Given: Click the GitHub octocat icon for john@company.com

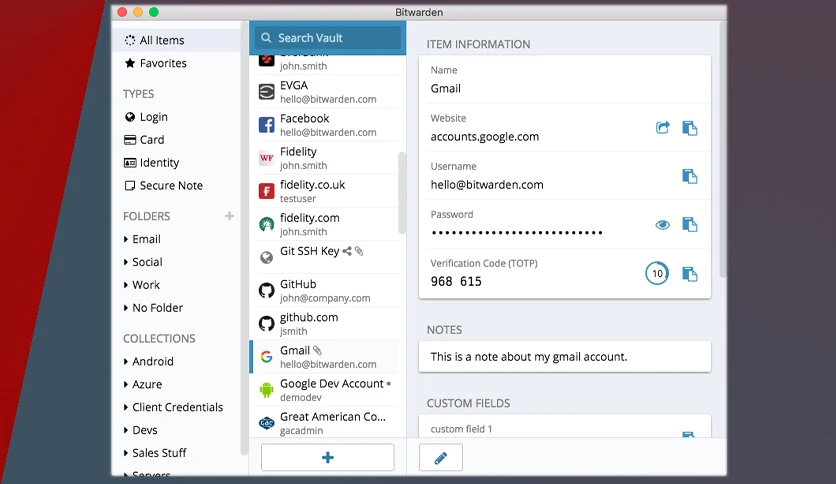Looking at the screenshot, I should tap(266, 291).
